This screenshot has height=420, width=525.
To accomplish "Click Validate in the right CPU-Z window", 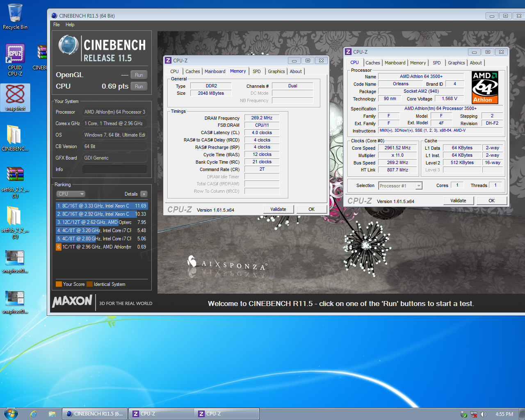I will pos(458,201).
